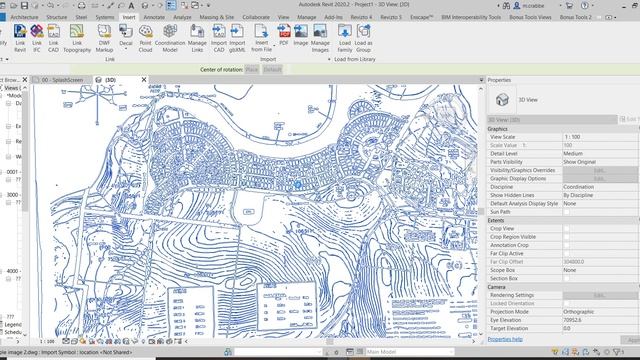640x360 pixels.
Task: Toggle the Sun Path checkbox
Action: 567,212
